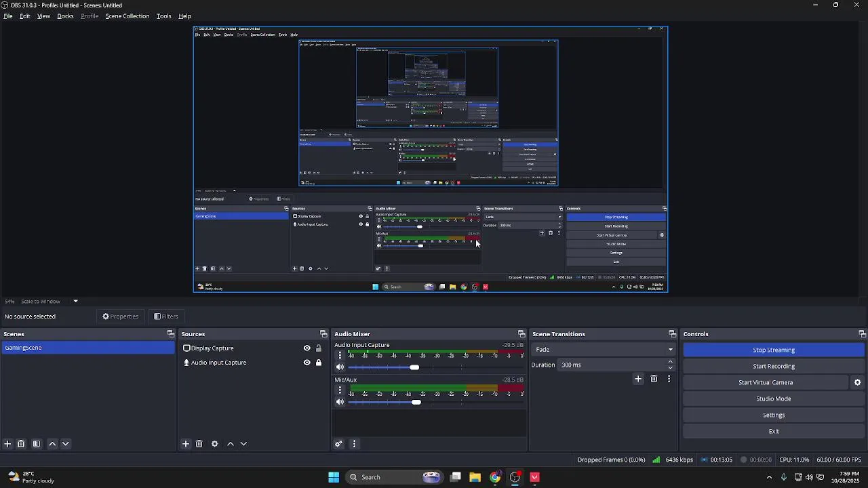Increase transition duration stepper up
Viewport: 868px width, 488px height.
671,361
